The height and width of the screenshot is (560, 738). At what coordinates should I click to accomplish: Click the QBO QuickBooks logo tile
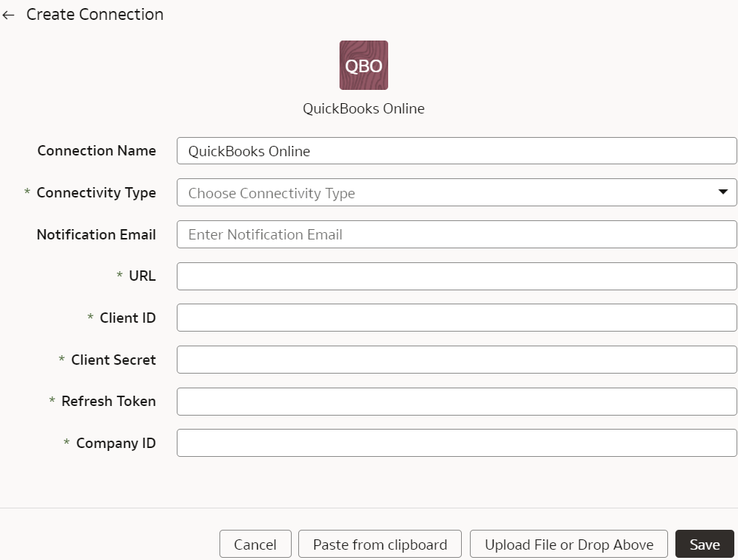364,65
